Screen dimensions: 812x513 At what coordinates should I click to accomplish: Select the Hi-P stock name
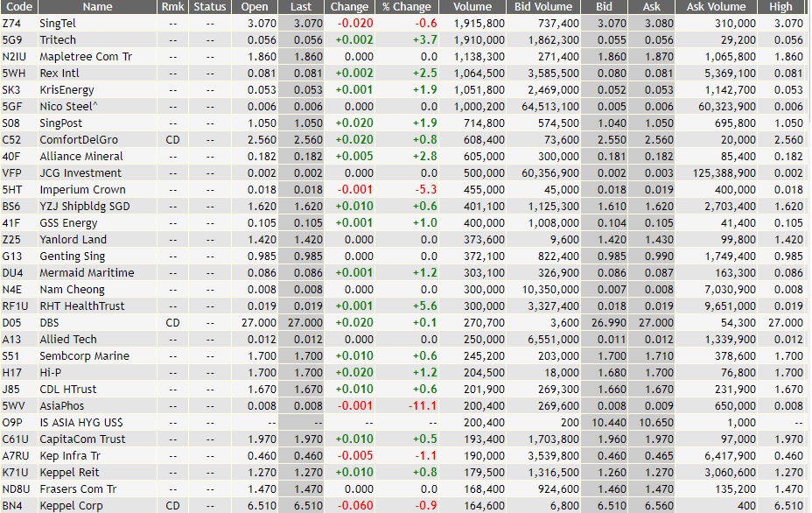[50, 373]
